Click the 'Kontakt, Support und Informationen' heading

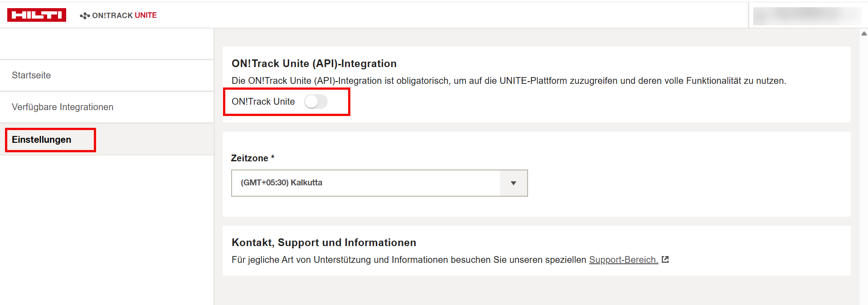(x=324, y=242)
